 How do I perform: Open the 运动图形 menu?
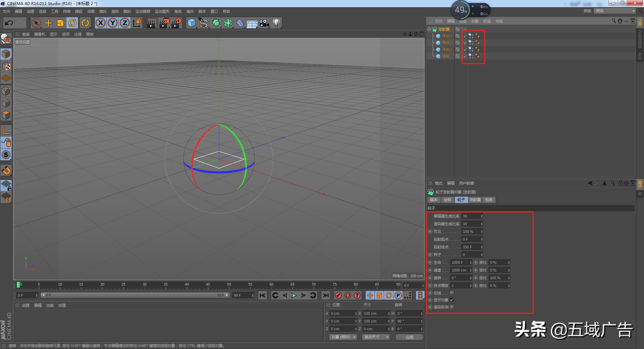tap(162, 11)
